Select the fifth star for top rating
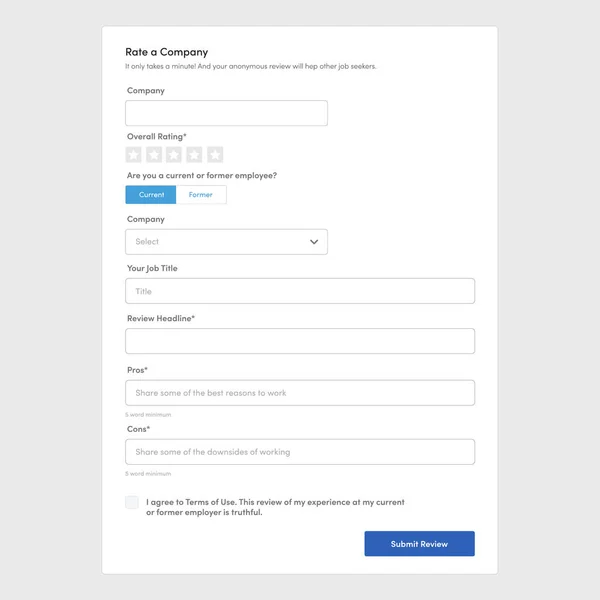Image resolution: width=600 pixels, height=600 pixels. (215, 155)
